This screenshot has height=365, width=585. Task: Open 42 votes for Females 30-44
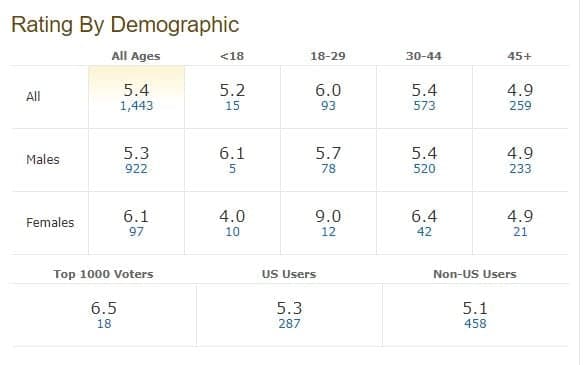(x=424, y=232)
